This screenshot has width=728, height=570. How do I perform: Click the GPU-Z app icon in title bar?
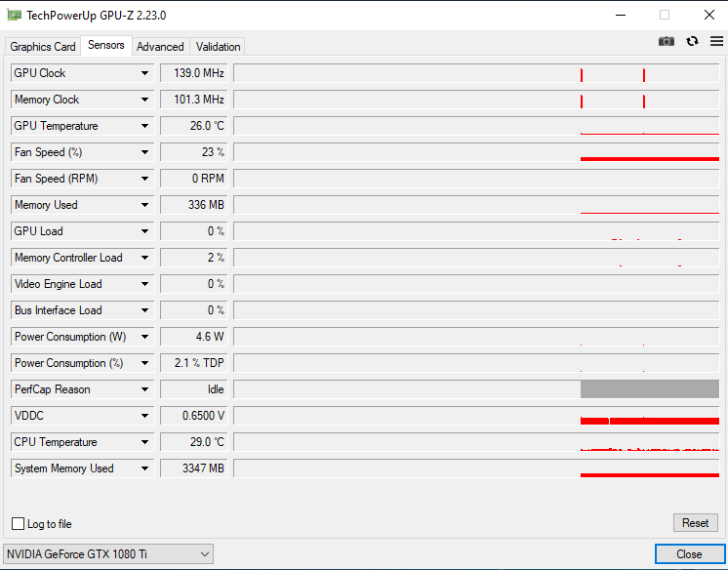click(x=15, y=15)
